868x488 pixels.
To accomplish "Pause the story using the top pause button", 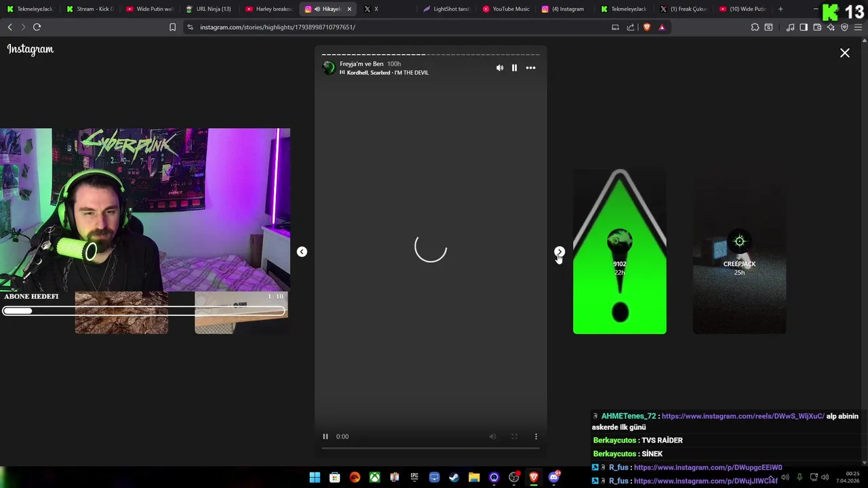I will (x=514, y=68).
